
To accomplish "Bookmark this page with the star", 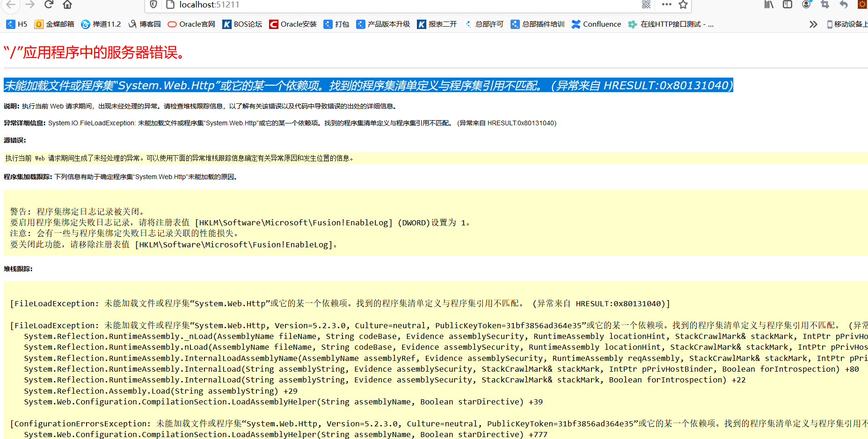I will pos(683,5).
